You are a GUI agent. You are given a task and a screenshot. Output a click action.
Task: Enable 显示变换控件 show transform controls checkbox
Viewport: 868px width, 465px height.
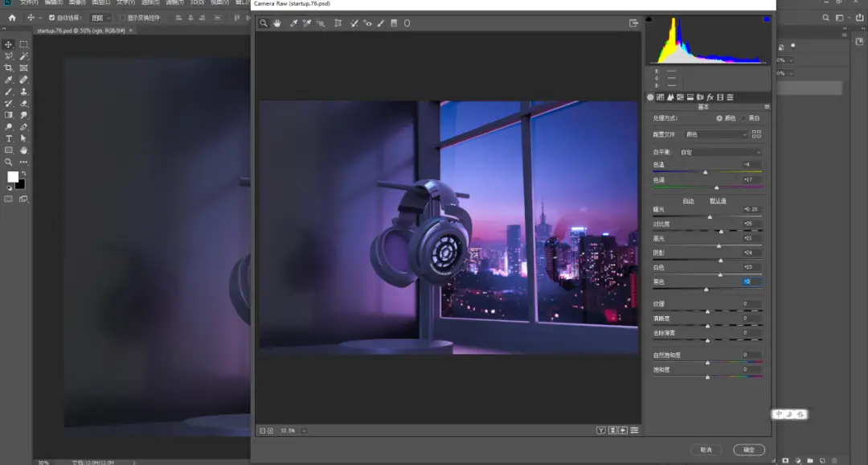(x=122, y=18)
